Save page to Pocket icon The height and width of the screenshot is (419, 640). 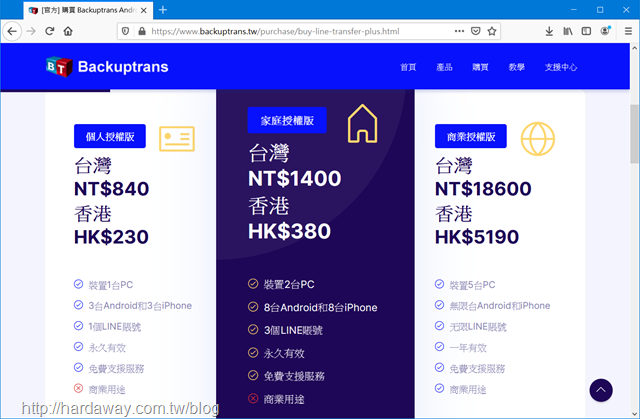476,31
